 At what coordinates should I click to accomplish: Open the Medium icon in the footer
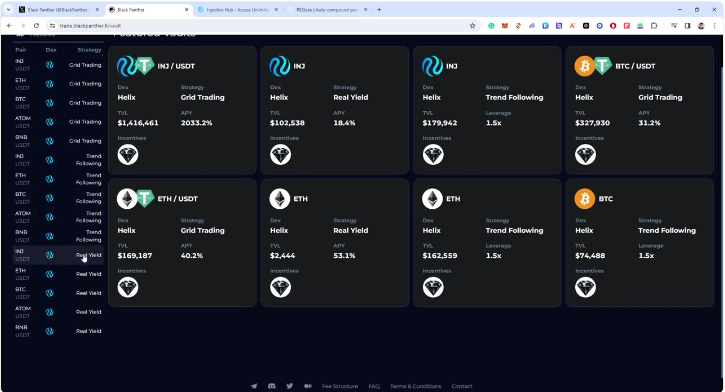(307, 386)
